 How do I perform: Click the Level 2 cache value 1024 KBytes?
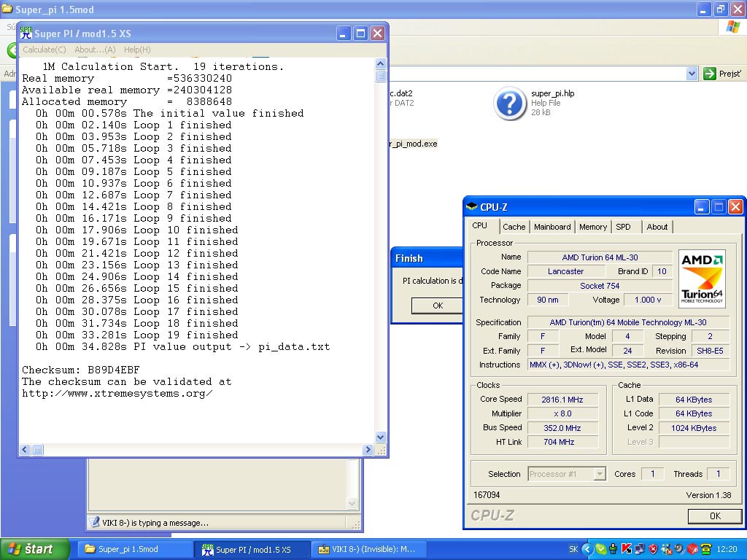click(x=694, y=427)
